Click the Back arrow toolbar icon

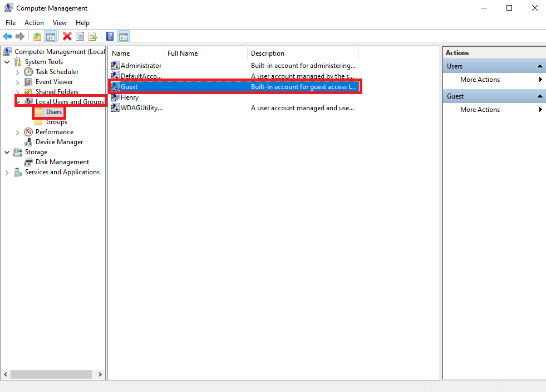click(7, 36)
